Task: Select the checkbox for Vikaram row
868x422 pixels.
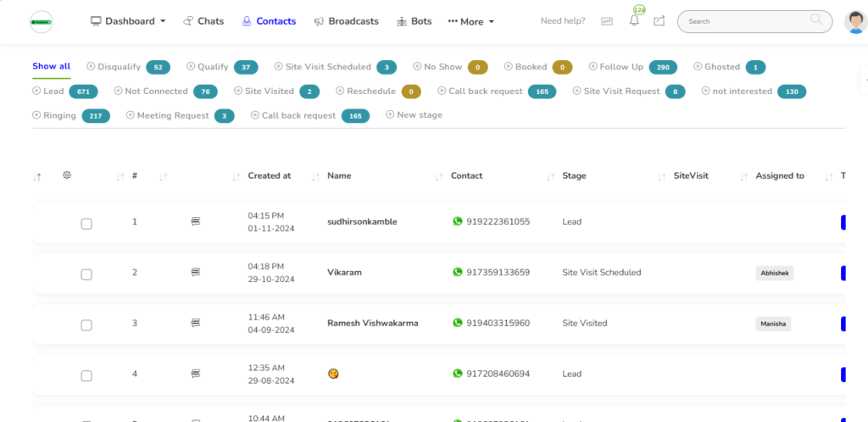Action: tap(86, 275)
